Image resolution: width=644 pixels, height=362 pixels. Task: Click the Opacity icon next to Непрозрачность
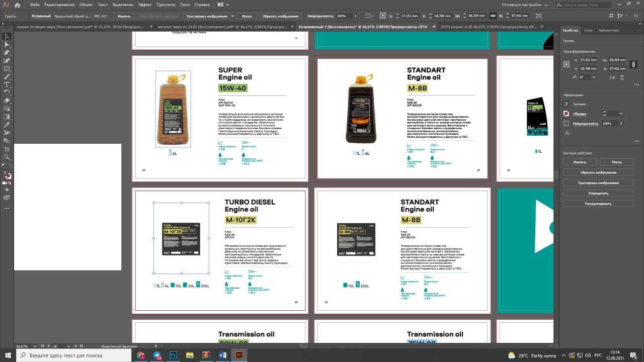click(566, 123)
